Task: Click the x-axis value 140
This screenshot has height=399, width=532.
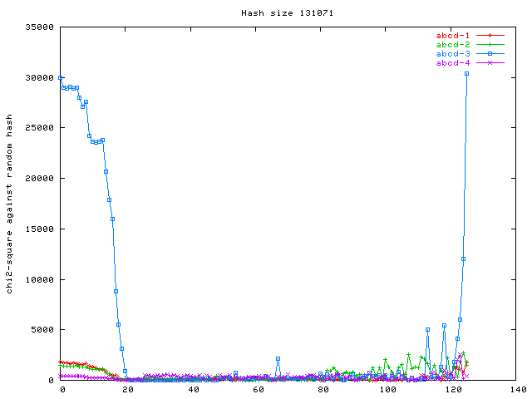Action: pos(518,390)
